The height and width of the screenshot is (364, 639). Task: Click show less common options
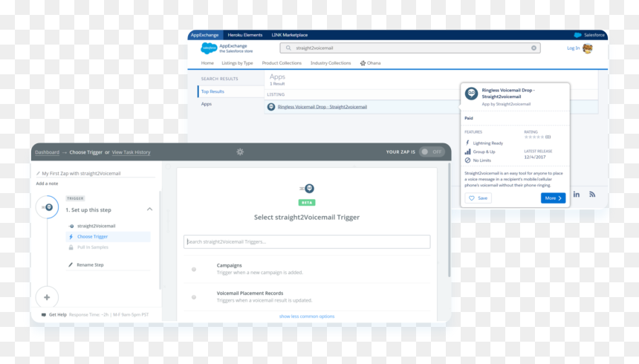(307, 316)
